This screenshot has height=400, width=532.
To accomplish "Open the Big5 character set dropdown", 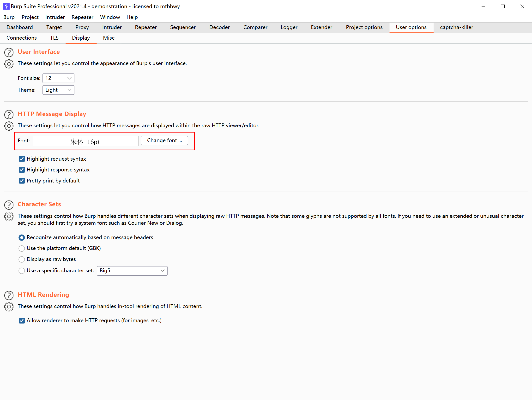I will click(x=132, y=271).
